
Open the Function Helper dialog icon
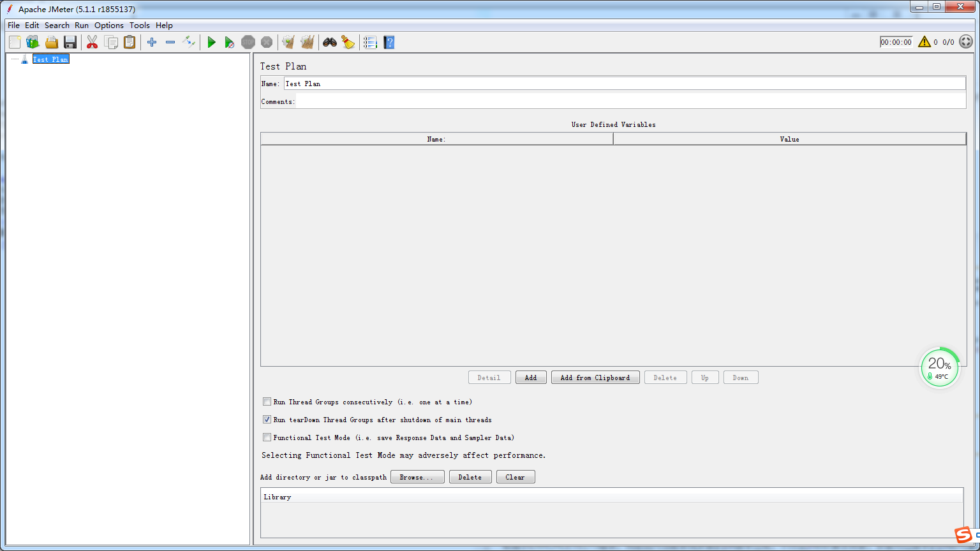370,42
